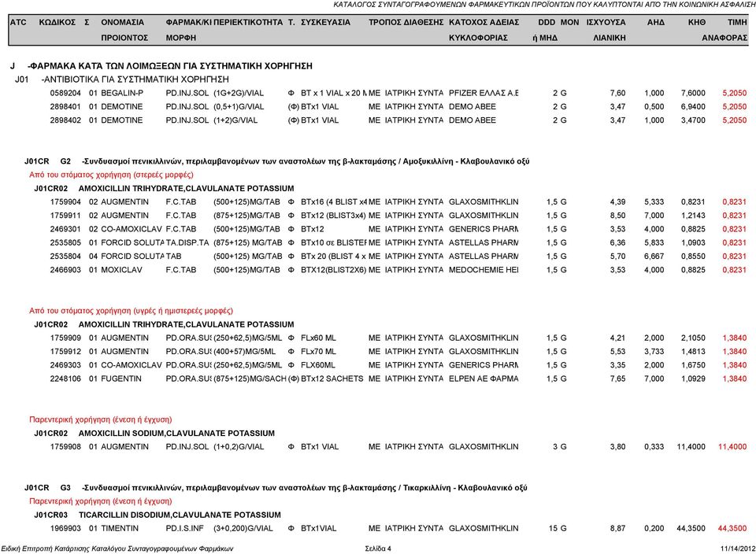756x554 pixels.
Task: Select product code 1759911
Action: (65, 216)
